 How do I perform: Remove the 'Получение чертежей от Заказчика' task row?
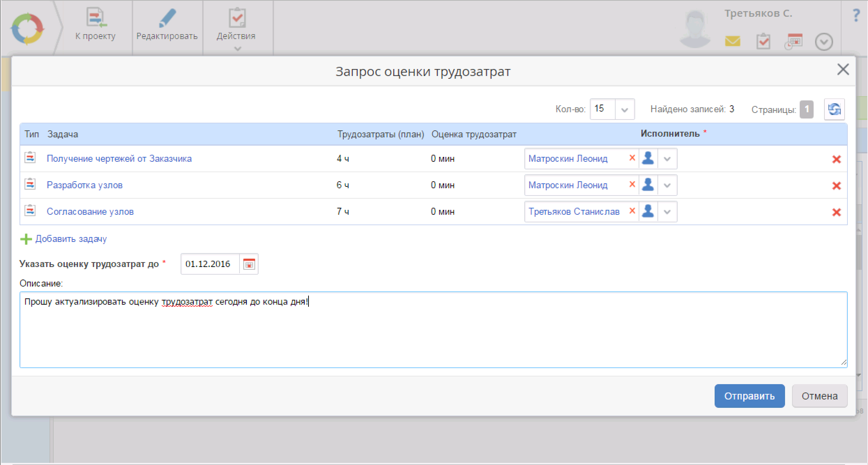point(836,159)
